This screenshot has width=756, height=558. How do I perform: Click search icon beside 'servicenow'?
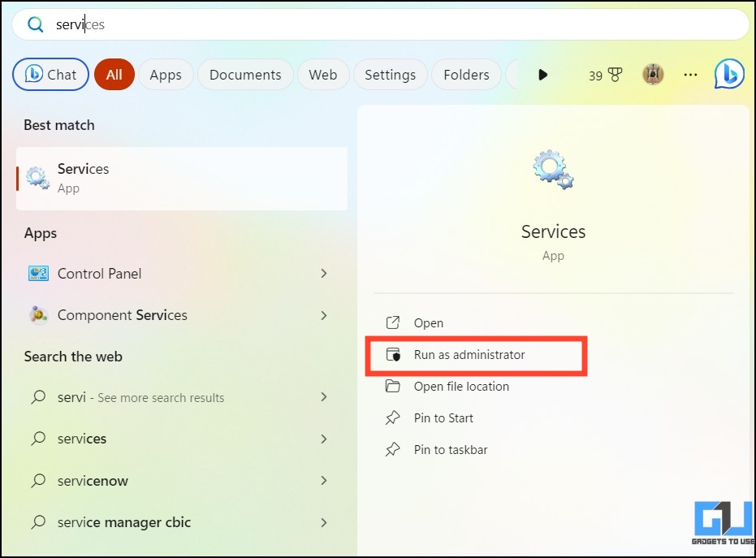click(x=38, y=480)
